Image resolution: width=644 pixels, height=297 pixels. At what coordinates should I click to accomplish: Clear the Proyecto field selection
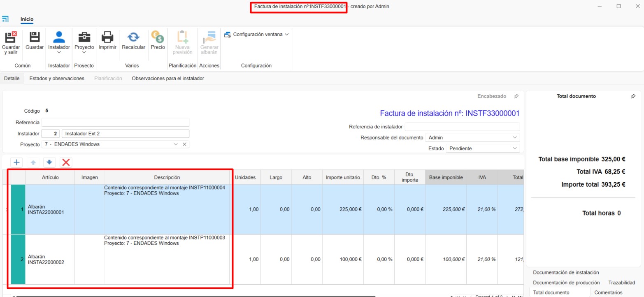click(x=184, y=144)
